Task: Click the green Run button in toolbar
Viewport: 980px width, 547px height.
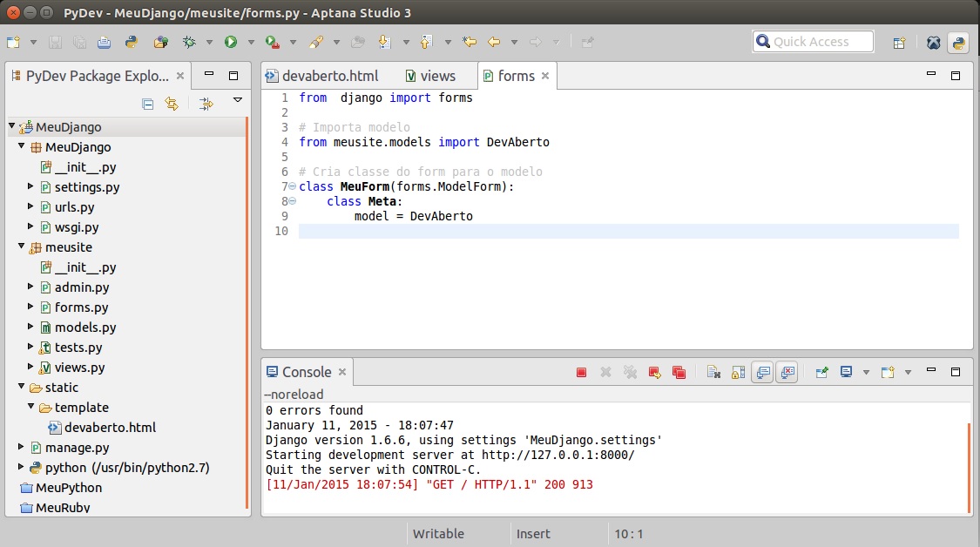Action: [231, 42]
